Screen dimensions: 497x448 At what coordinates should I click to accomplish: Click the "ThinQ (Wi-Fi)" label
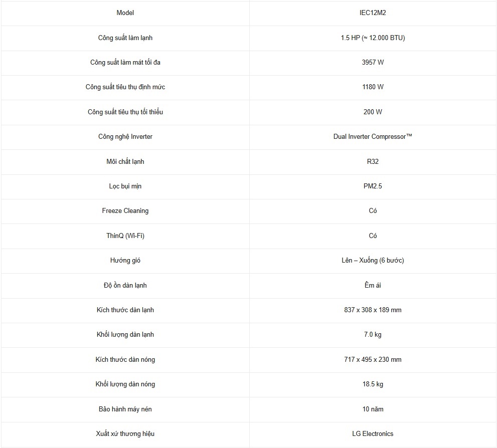125,236
